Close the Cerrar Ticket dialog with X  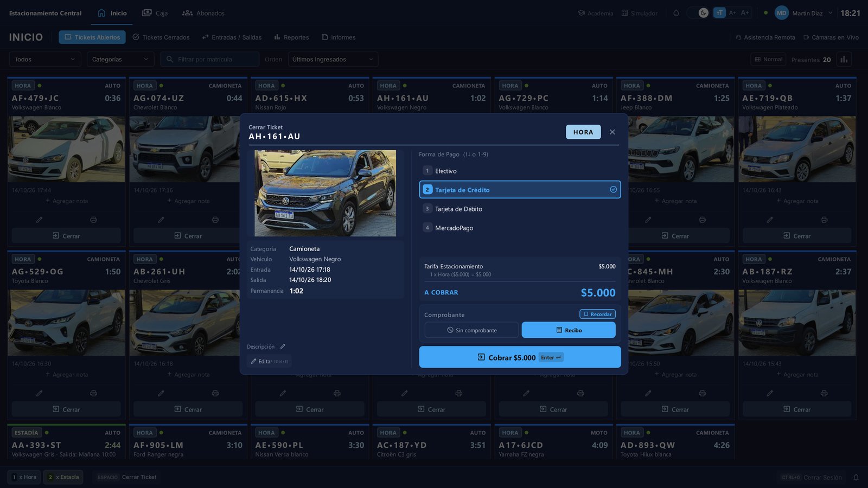coord(612,132)
